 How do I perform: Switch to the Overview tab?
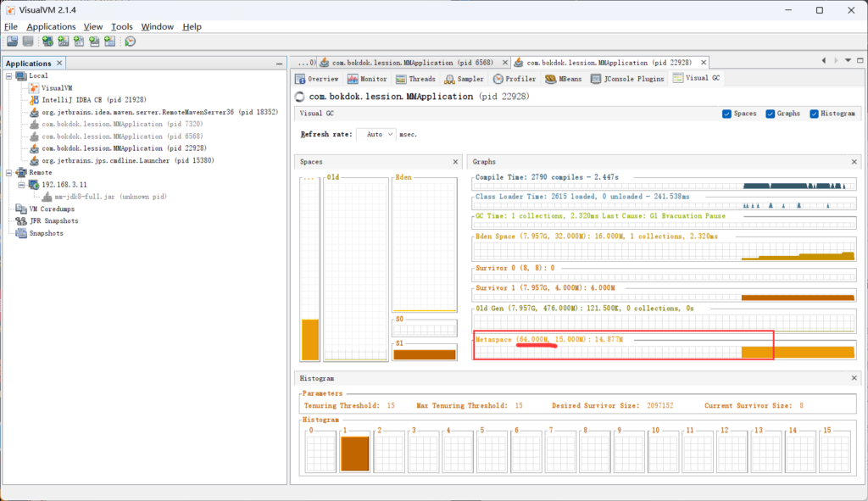317,79
